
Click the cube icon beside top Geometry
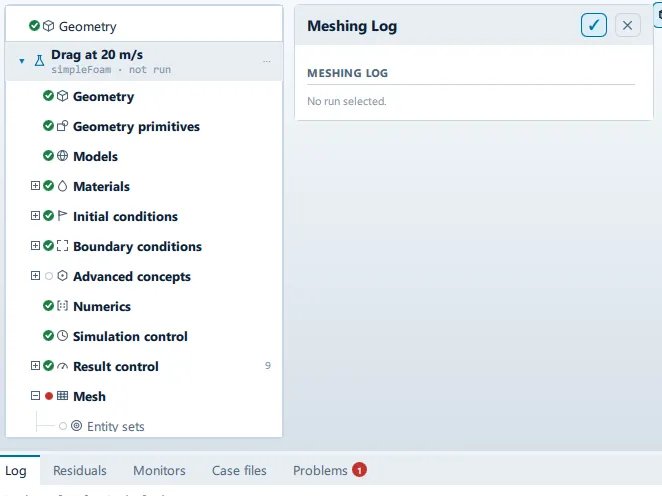49,26
